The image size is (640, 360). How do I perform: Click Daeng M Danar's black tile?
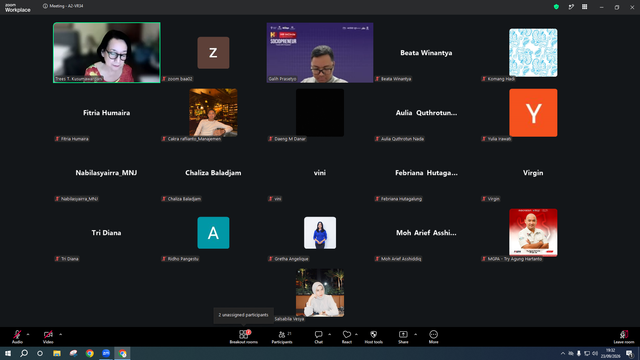point(320,113)
